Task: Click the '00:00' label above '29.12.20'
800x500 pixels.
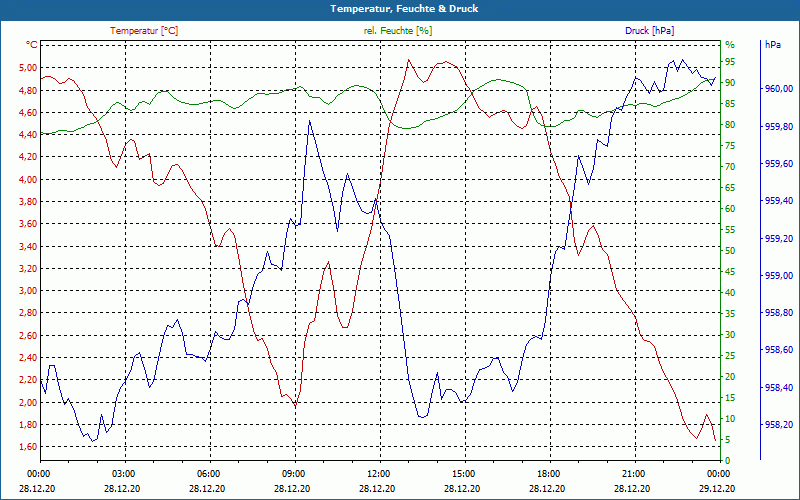Action: click(x=719, y=473)
